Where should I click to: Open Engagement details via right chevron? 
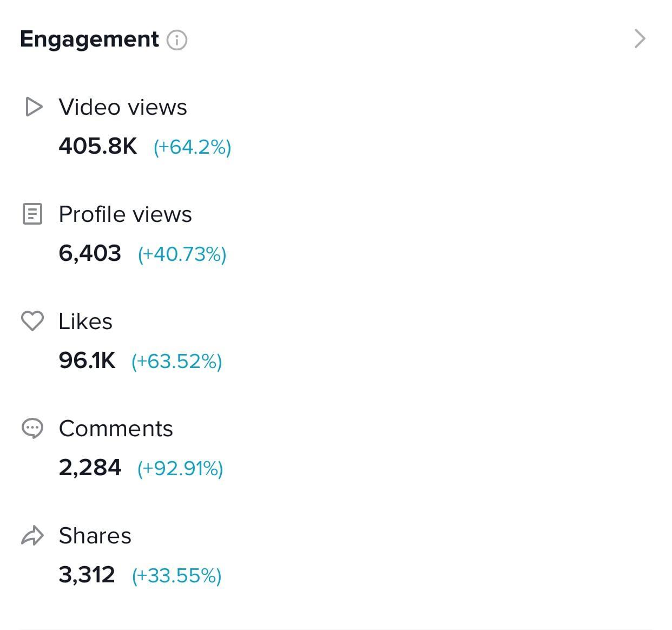[x=640, y=39]
